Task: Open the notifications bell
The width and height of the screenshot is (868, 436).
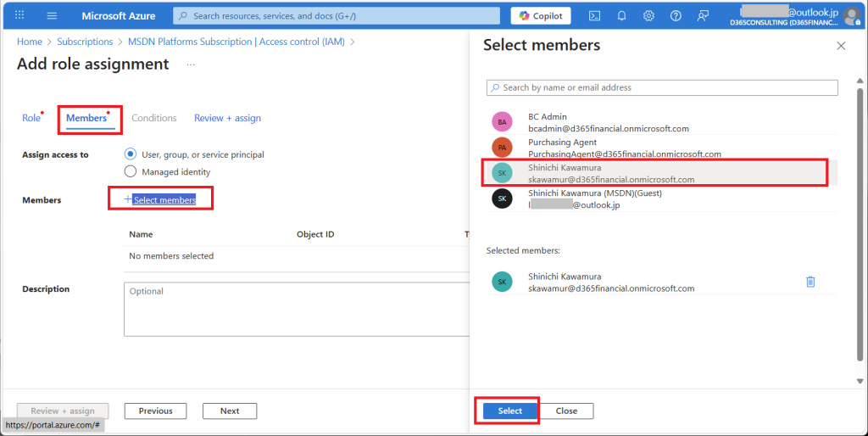Action: pyautogui.click(x=621, y=16)
